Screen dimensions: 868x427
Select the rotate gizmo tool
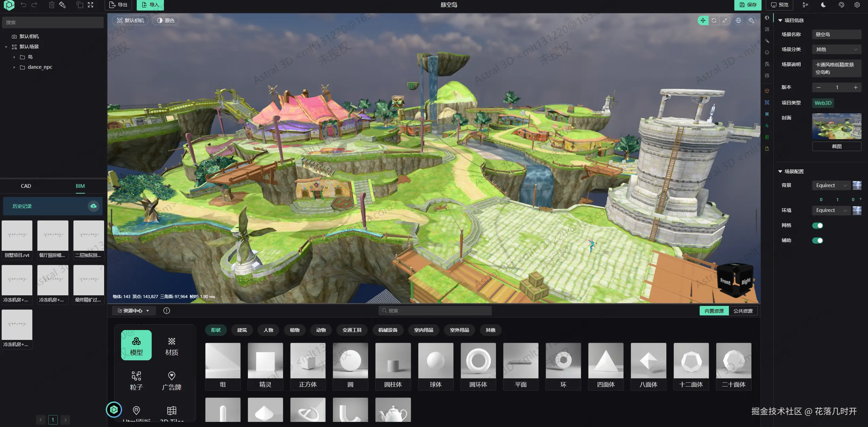pos(714,20)
